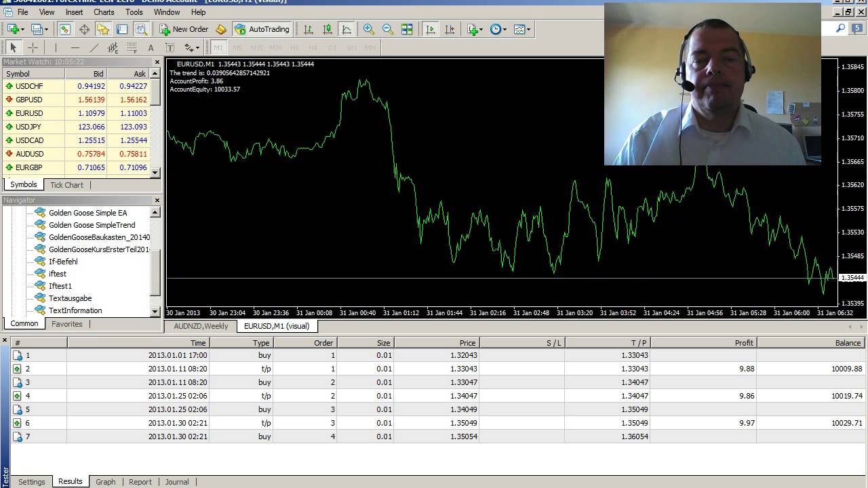Toggle the Terminal panel icon

pyautogui.click(x=122, y=29)
